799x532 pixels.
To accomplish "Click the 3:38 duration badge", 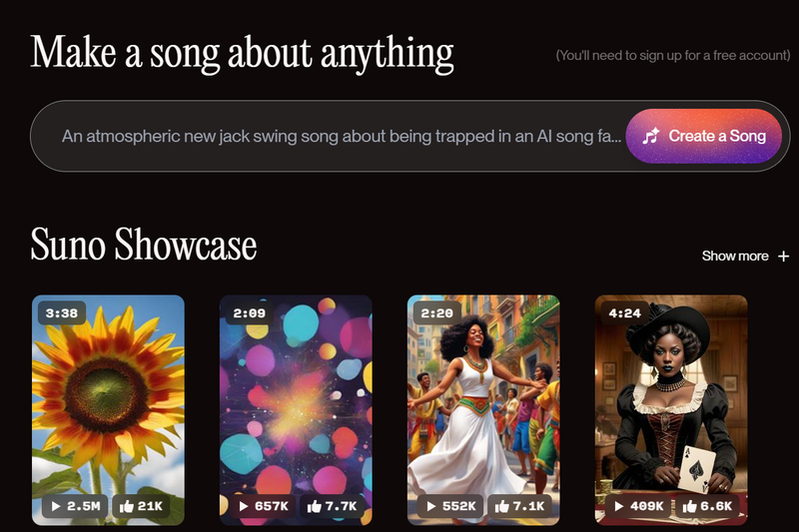I will (62, 313).
